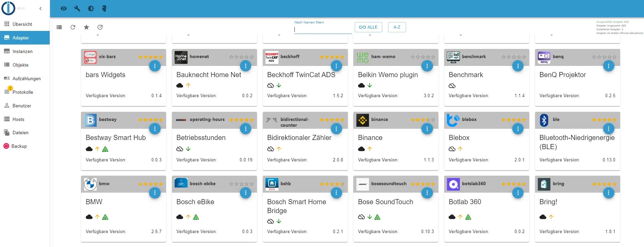Open the benchmark adapter three-dot menu

pos(518,66)
